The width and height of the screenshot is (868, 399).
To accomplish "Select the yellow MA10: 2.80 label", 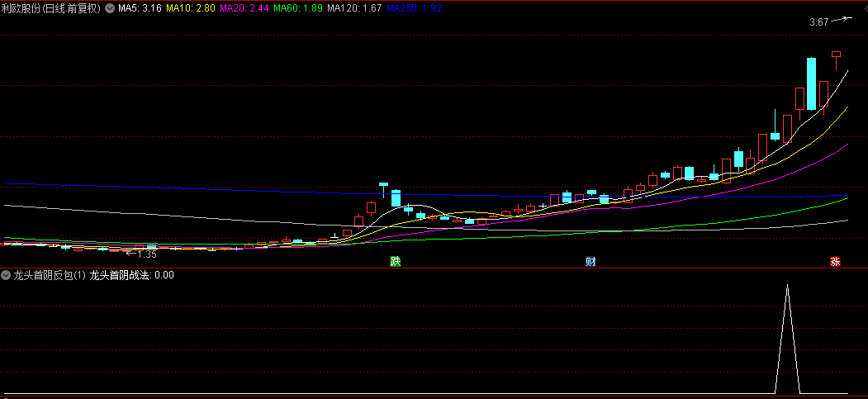I will tap(191, 8).
